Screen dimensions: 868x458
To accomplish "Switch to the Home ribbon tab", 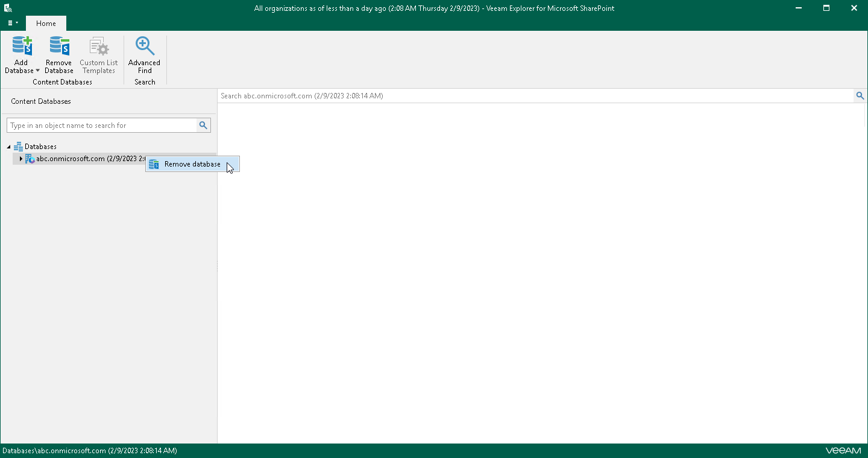I will pos(46,24).
